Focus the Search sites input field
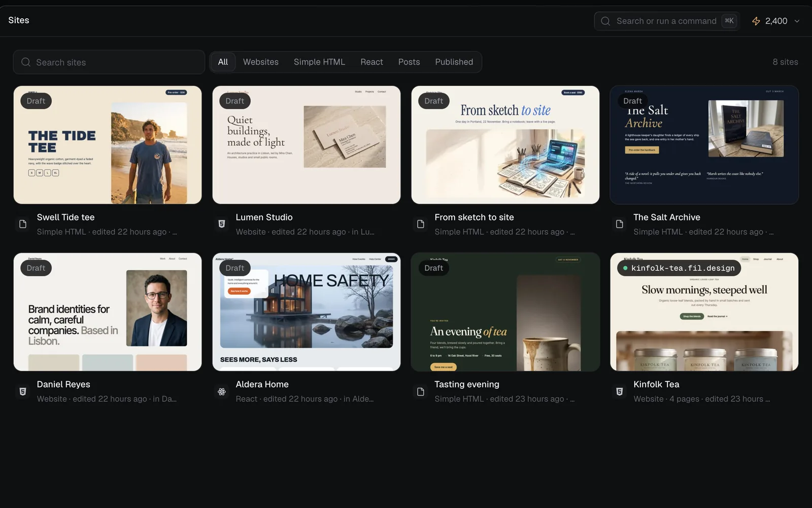 pos(109,62)
